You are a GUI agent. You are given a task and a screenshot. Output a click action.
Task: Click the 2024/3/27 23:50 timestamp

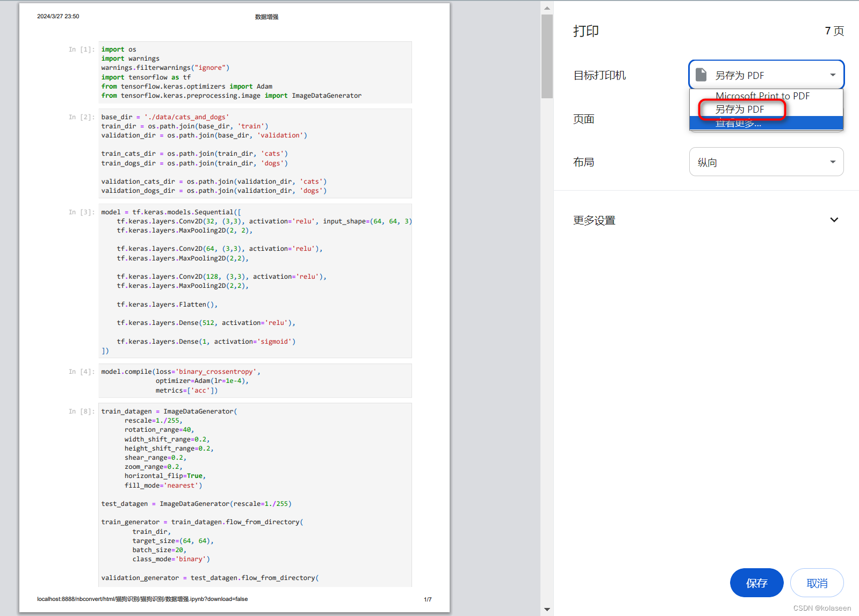[x=58, y=16]
